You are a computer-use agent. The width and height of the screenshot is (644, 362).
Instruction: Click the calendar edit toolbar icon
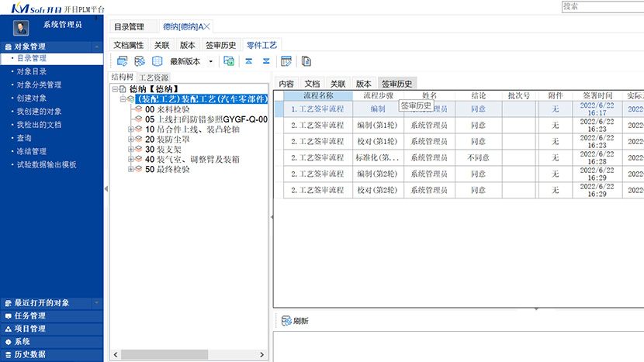click(x=286, y=61)
